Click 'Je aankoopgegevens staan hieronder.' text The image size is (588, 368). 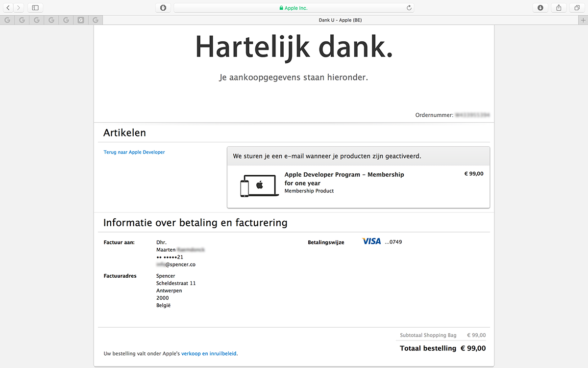coord(294,78)
